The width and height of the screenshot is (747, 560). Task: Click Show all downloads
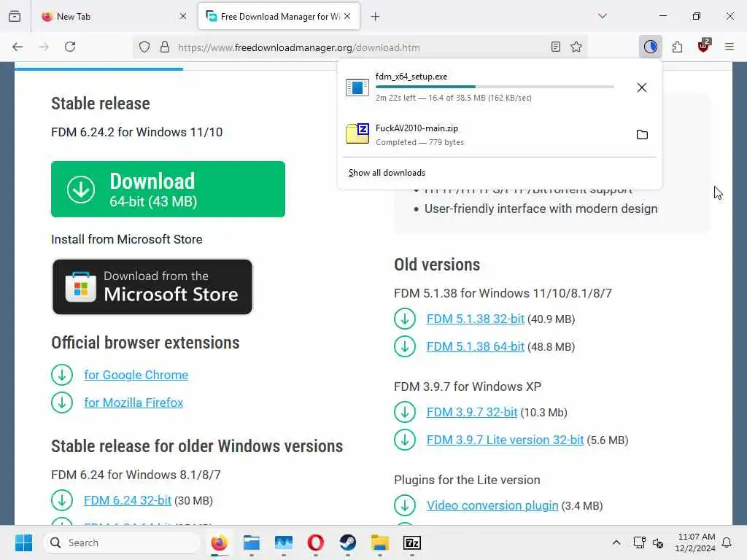coord(387,173)
